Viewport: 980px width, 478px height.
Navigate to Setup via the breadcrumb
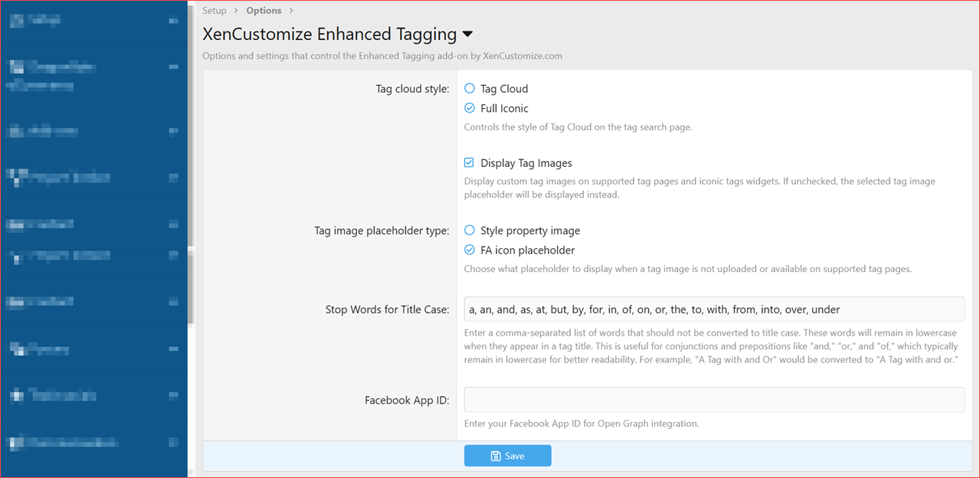pos(214,10)
